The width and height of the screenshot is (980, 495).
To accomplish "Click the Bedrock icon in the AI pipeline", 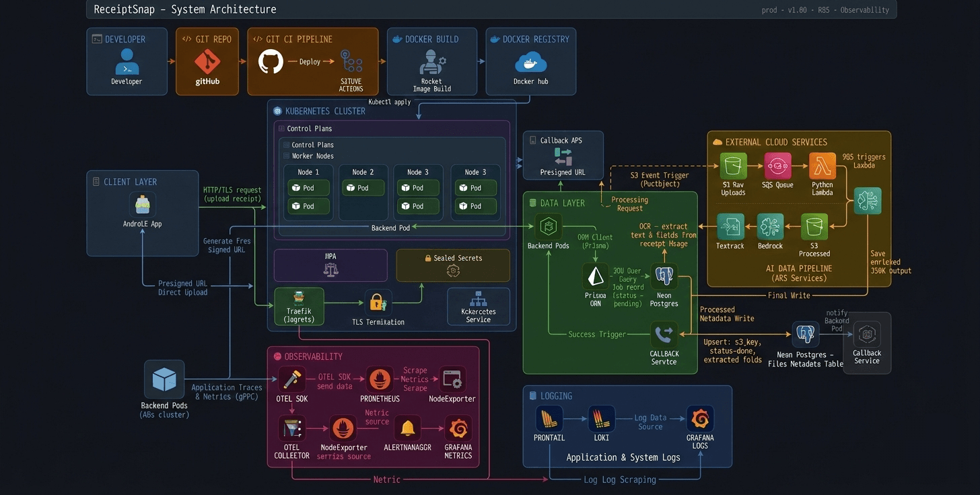I will [x=770, y=227].
